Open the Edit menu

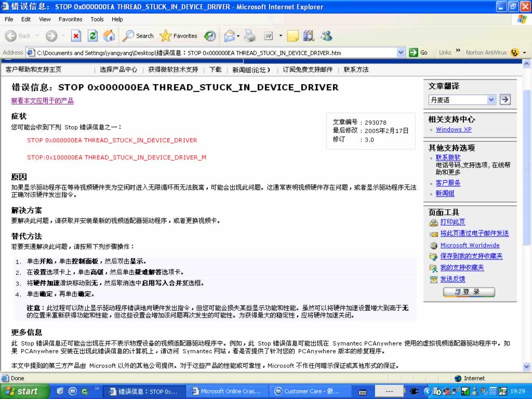point(26,19)
